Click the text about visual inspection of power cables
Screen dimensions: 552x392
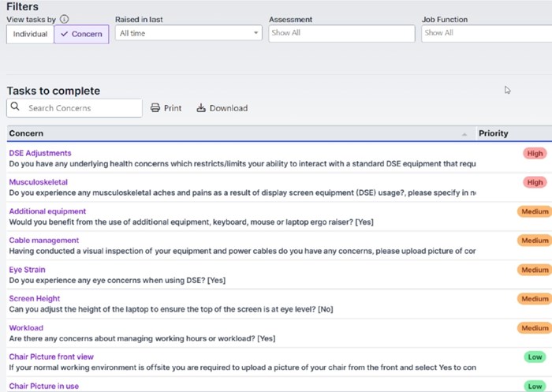click(x=242, y=251)
